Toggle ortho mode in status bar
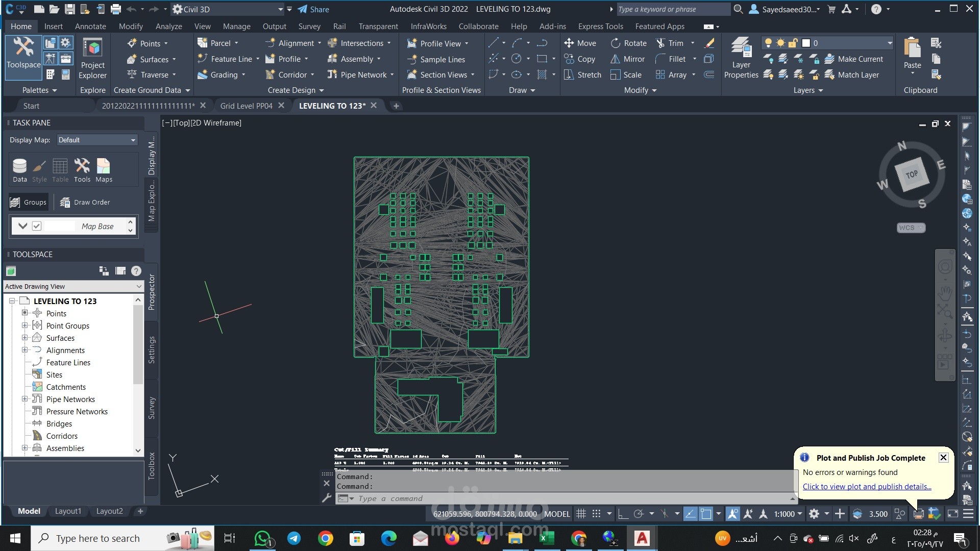This screenshot has height=551, width=980. 623,514
